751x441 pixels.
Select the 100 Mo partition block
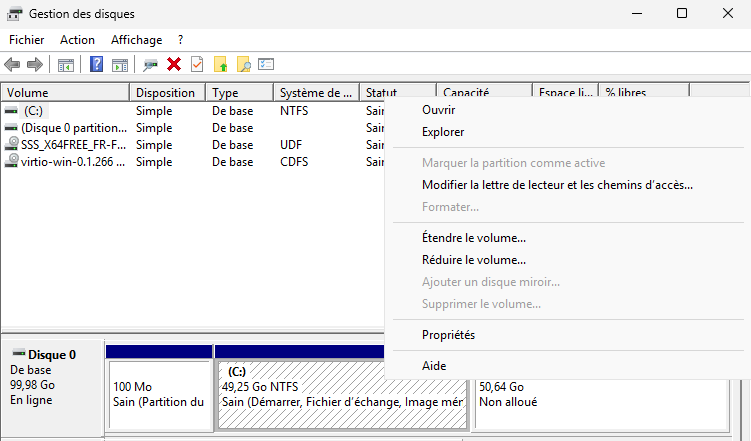pos(158,394)
